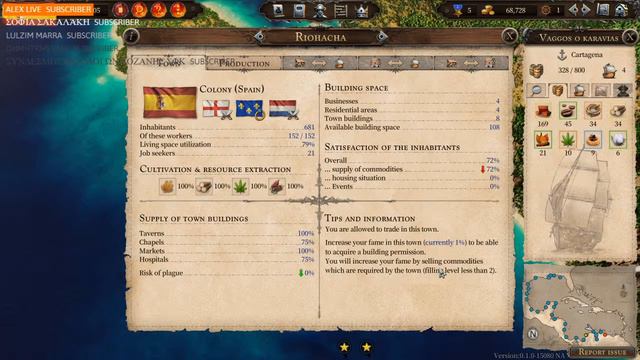Open the info 'i' button of Riohacha panel
This screenshot has height=360, width=640.
point(131,36)
